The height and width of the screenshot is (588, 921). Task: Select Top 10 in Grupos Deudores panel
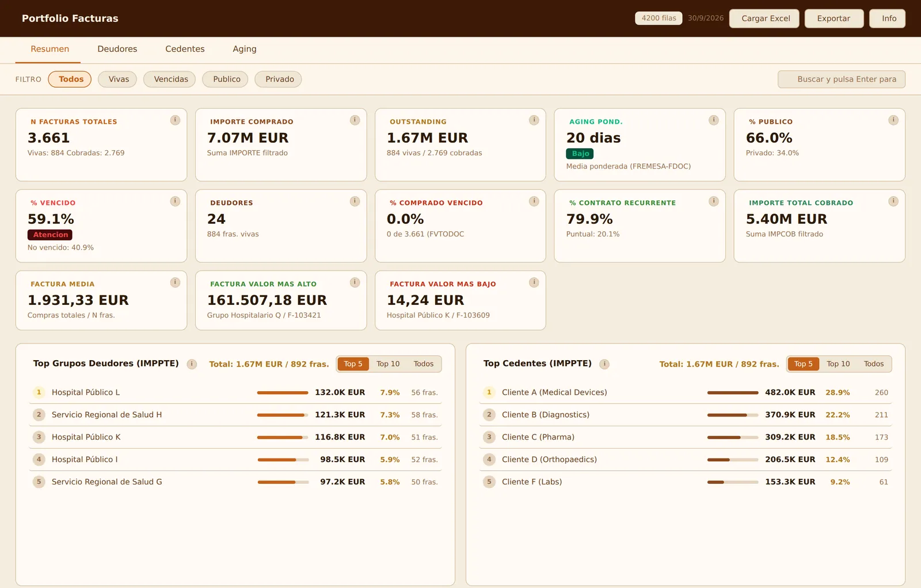tap(388, 364)
